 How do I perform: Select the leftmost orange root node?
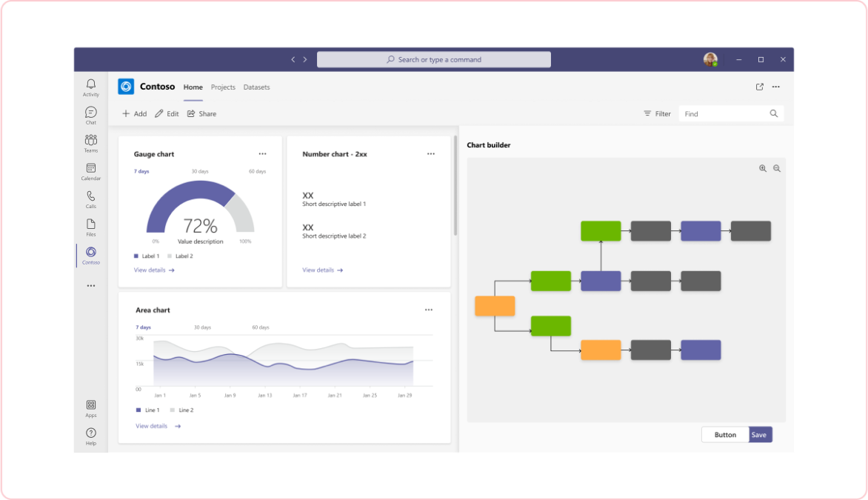coord(495,306)
